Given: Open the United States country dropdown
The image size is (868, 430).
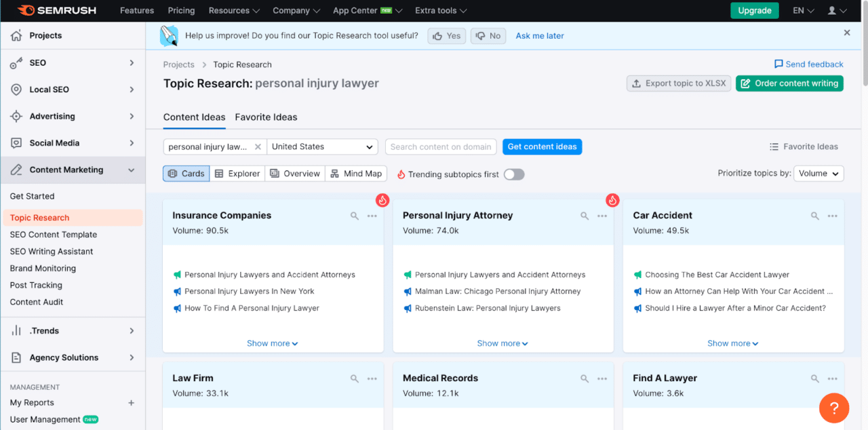Looking at the screenshot, I should [323, 146].
